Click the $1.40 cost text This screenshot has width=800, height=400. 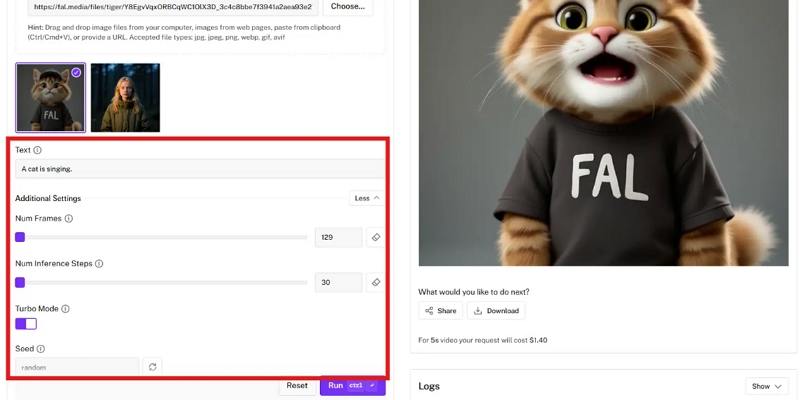coord(538,340)
